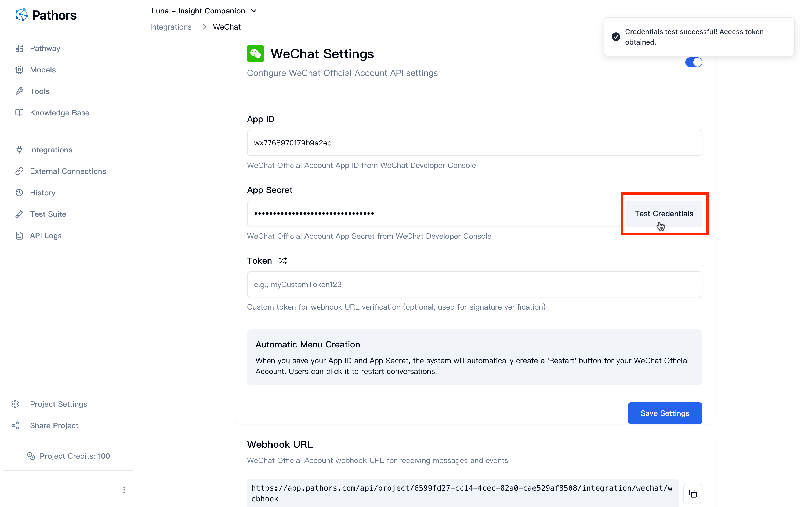Open the three-dot menu near Project Credits

[124, 490]
